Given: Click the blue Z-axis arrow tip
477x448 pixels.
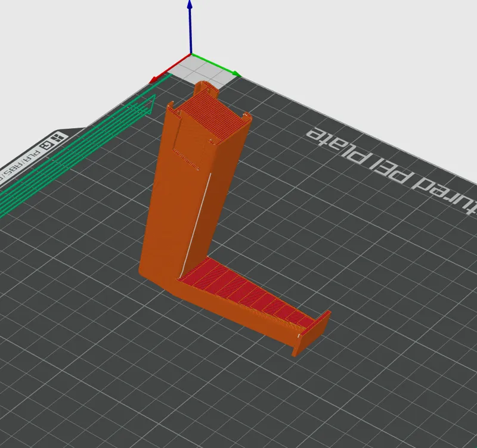Looking at the screenshot, I should click(190, 4).
